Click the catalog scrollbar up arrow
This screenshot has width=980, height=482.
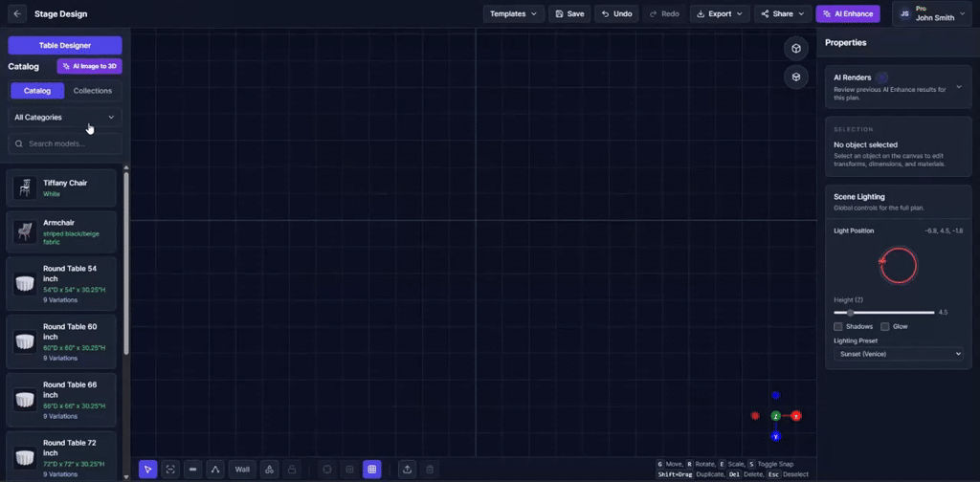126,167
